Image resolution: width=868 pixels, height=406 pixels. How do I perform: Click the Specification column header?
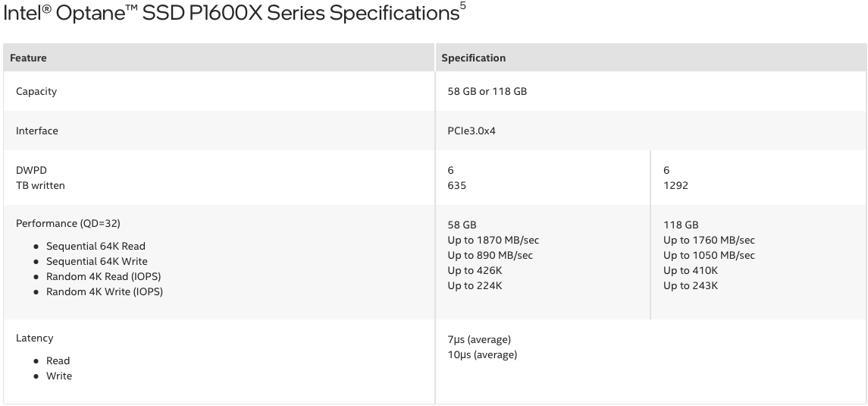pos(473,58)
